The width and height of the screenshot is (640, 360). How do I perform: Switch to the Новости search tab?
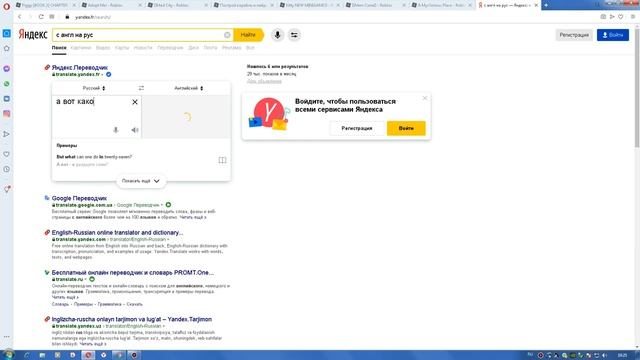tap(143, 48)
